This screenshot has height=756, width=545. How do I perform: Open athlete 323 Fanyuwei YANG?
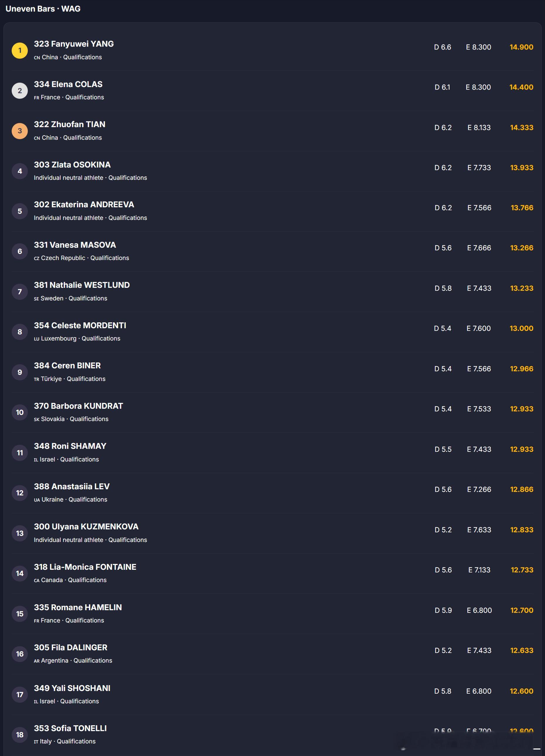[74, 44]
